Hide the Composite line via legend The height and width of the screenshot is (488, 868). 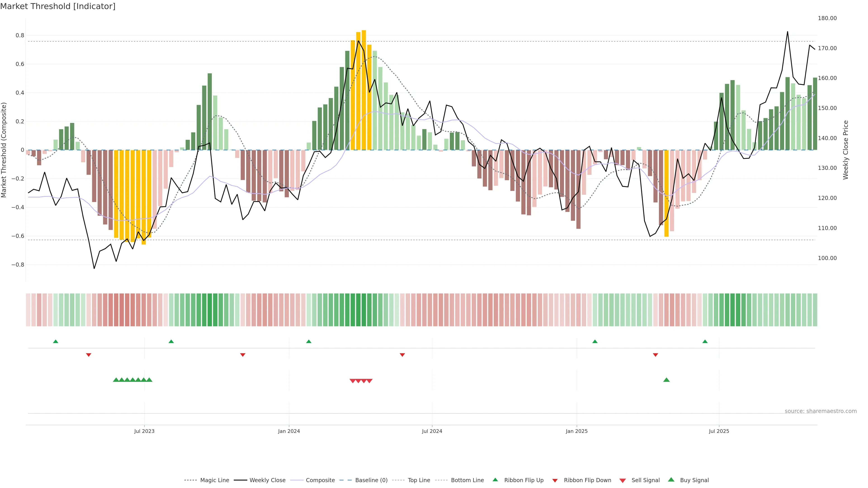click(x=320, y=480)
